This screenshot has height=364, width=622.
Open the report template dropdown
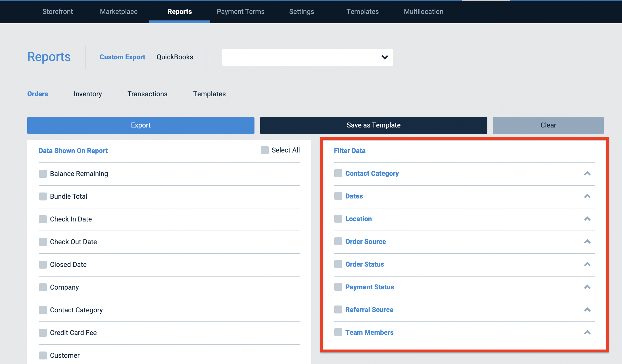(x=307, y=57)
